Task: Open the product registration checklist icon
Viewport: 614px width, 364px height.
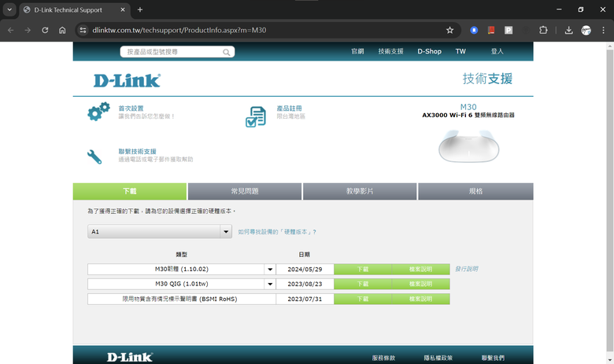Action: click(256, 117)
